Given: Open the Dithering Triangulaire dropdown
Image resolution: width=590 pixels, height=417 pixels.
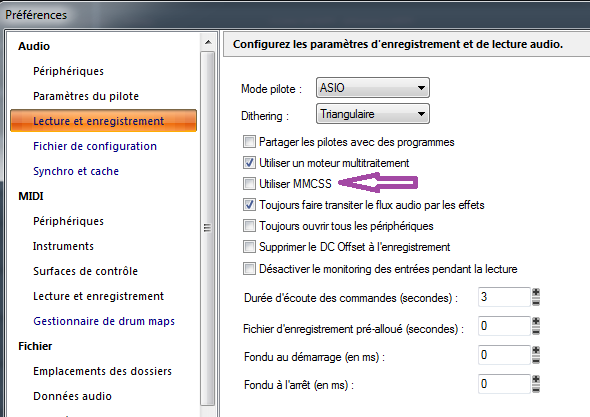Looking at the screenshot, I should point(373,114).
